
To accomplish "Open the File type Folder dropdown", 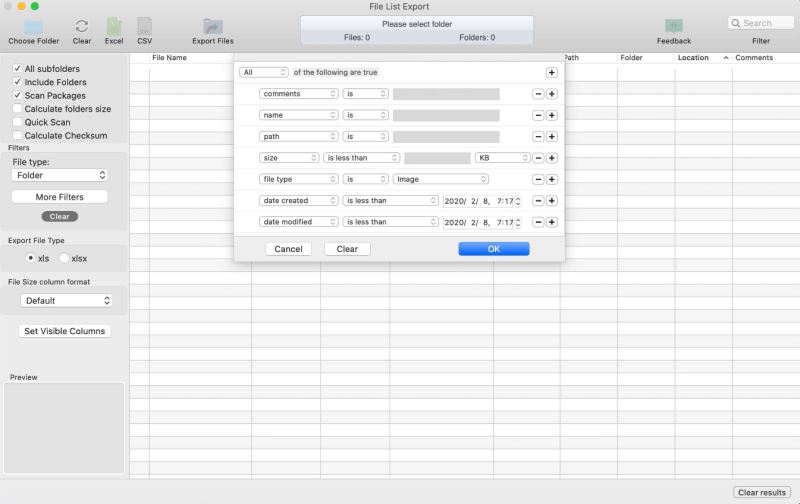I will pyautogui.click(x=59, y=175).
